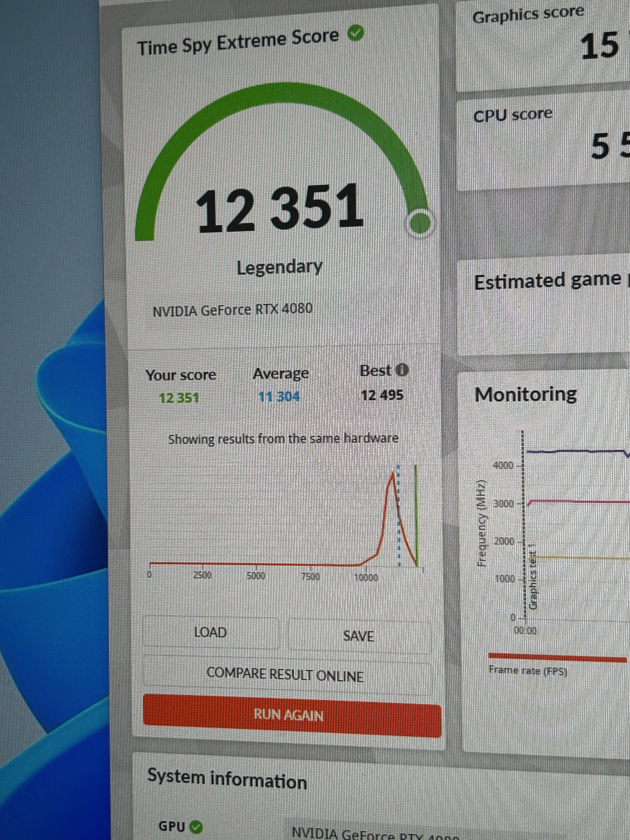Click the Your score column label
630x840 pixels.
click(x=181, y=375)
